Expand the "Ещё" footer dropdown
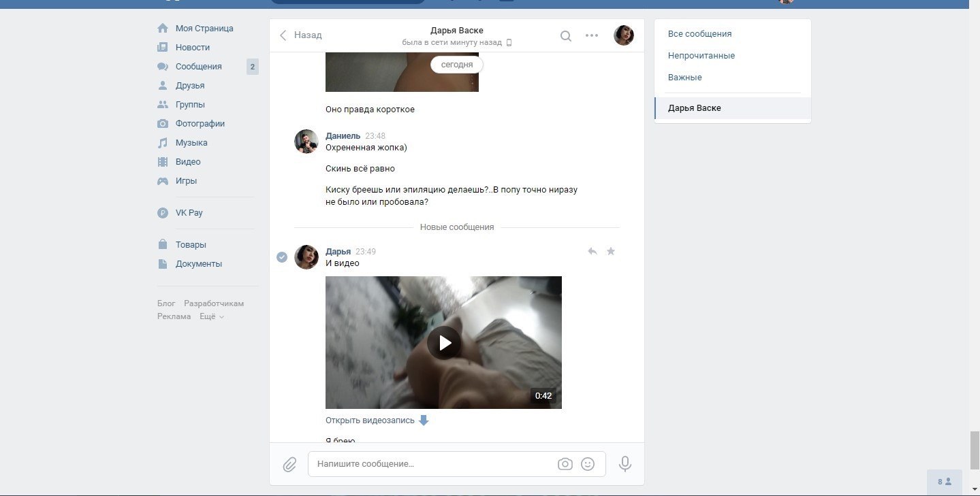 point(212,316)
